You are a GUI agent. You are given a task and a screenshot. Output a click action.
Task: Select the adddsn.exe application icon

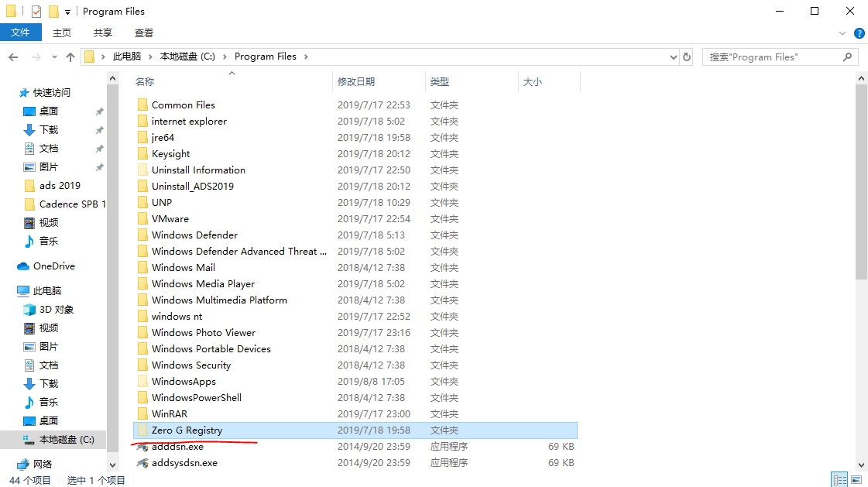tap(142, 447)
